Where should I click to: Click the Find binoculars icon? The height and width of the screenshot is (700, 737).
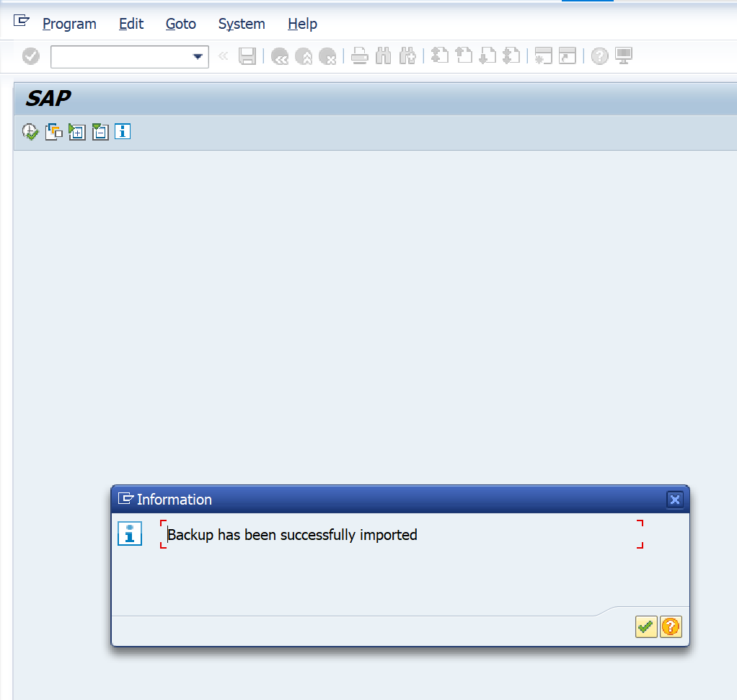pos(384,56)
